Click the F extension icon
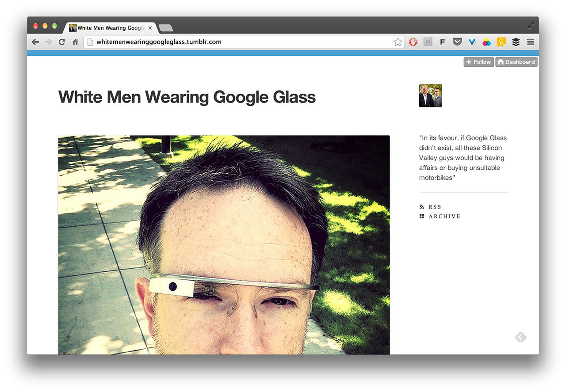This screenshot has height=392, width=566. pos(442,42)
